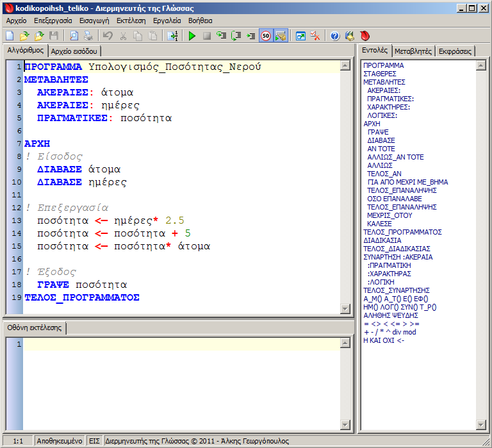Click the checkmark with red X icon
This screenshot has width=492, height=448.
point(315,36)
